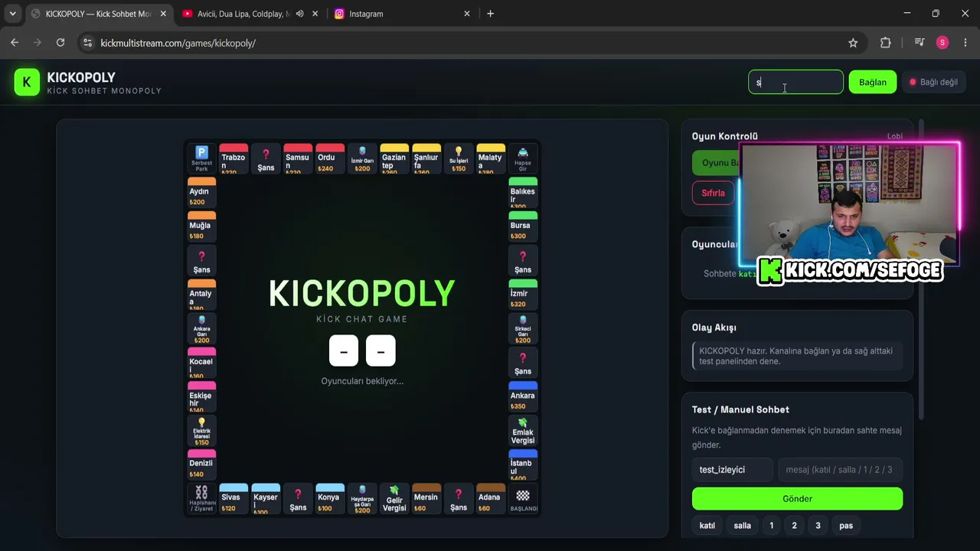Click the quick message chip labeled 2
980x551 pixels.
795,526
